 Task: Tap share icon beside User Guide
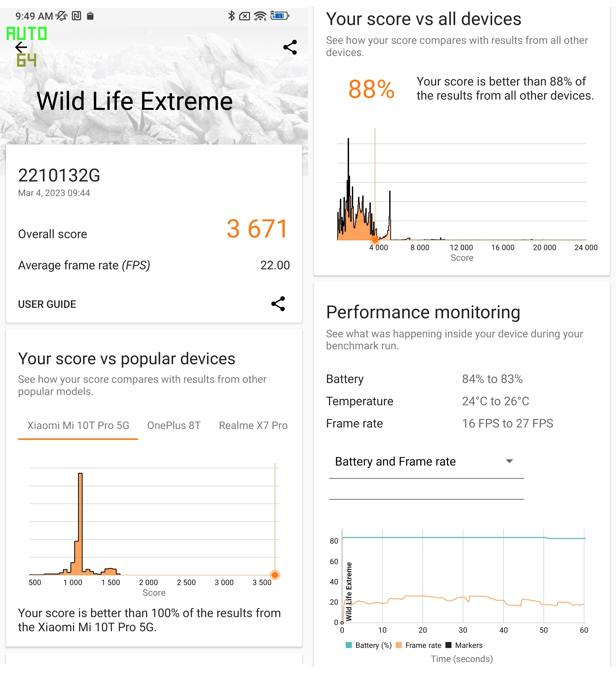pos(278,304)
